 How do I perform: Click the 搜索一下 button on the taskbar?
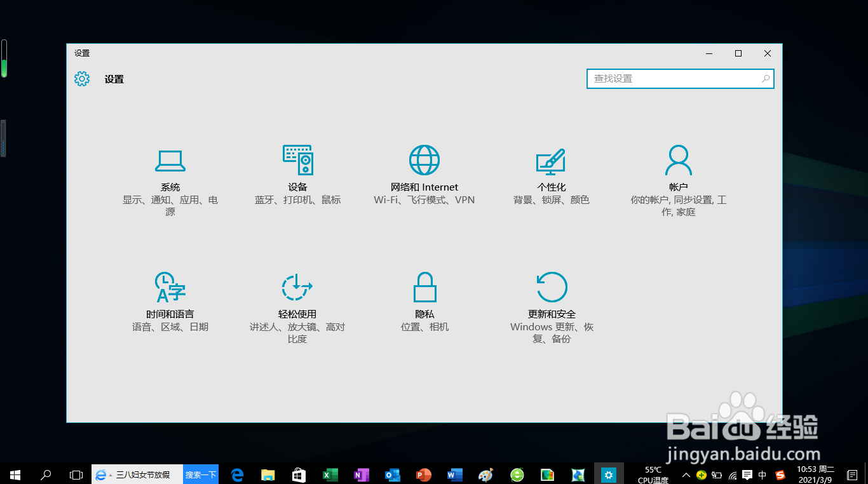click(201, 474)
